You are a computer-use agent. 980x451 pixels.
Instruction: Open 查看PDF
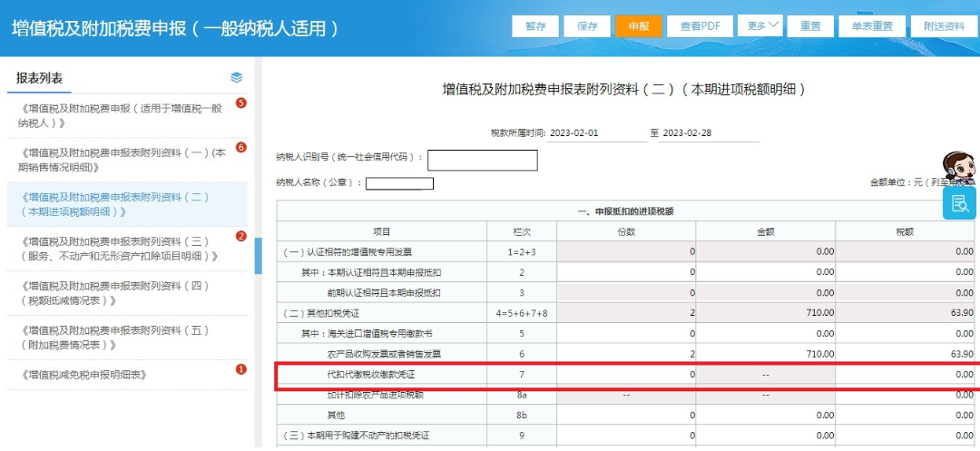[700, 26]
